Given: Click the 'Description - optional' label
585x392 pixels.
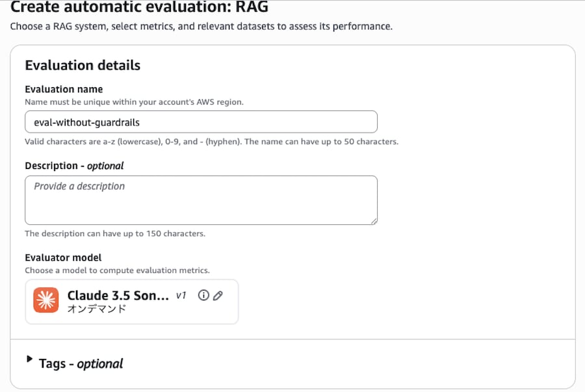Looking at the screenshot, I should point(74,166).
